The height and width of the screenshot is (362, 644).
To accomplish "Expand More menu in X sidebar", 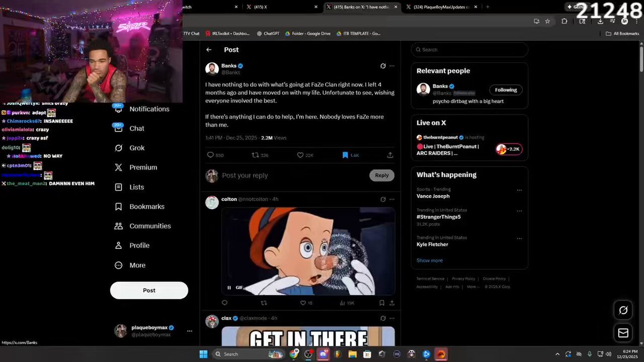I will tap(130, 265).
